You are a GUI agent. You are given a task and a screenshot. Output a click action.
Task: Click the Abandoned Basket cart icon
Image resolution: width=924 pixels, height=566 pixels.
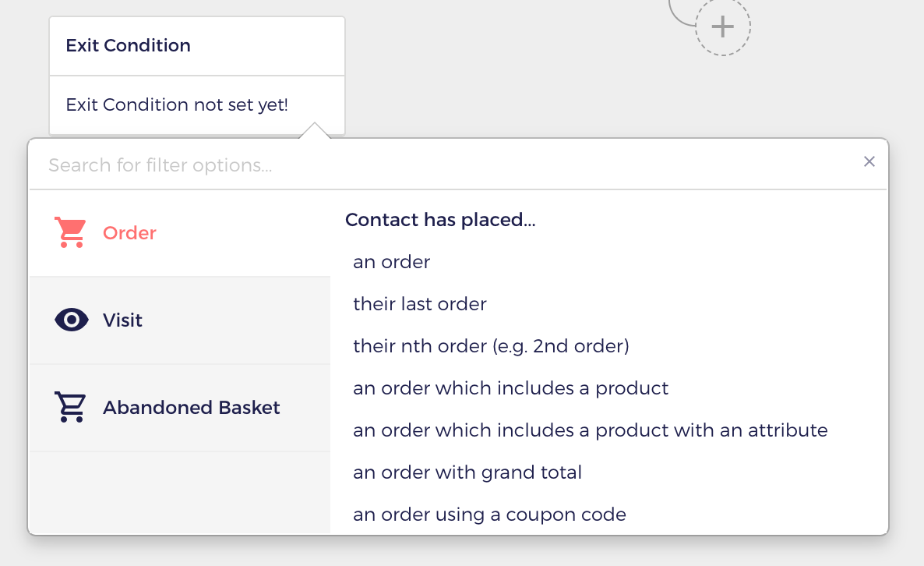coord(71,407)
